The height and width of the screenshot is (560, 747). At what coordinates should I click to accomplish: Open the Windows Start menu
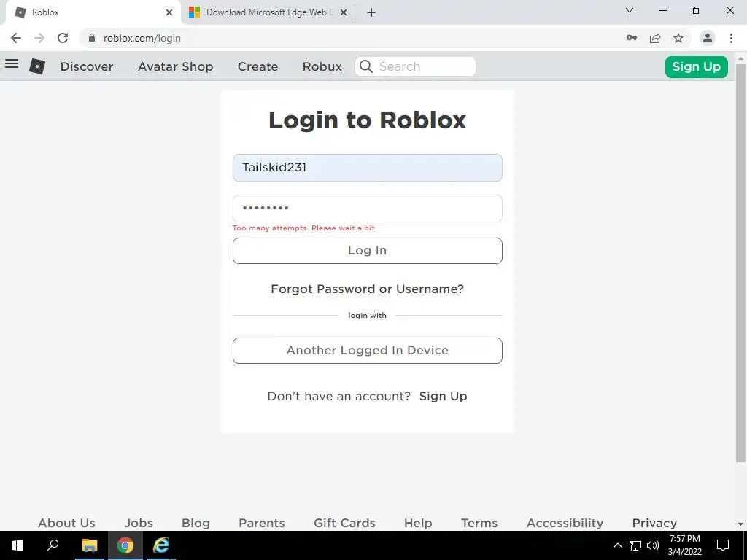18,545
